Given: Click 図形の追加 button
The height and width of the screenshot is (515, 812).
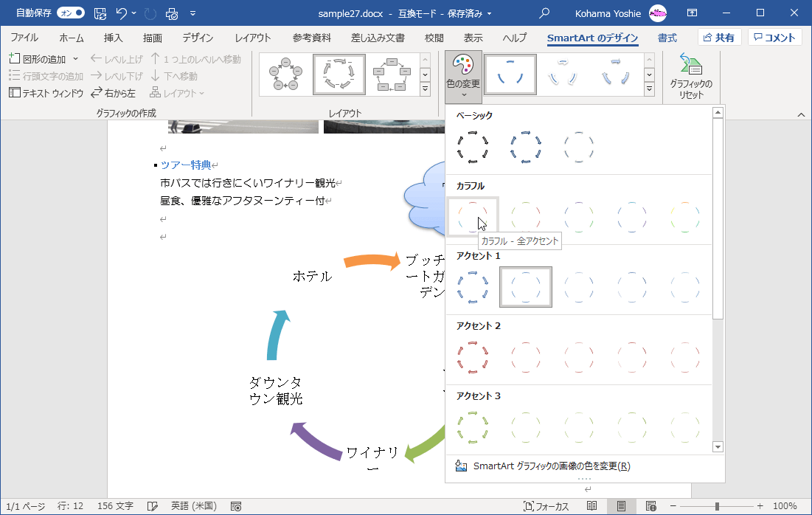Looking at the screenshot, I should tap(38, 59).
